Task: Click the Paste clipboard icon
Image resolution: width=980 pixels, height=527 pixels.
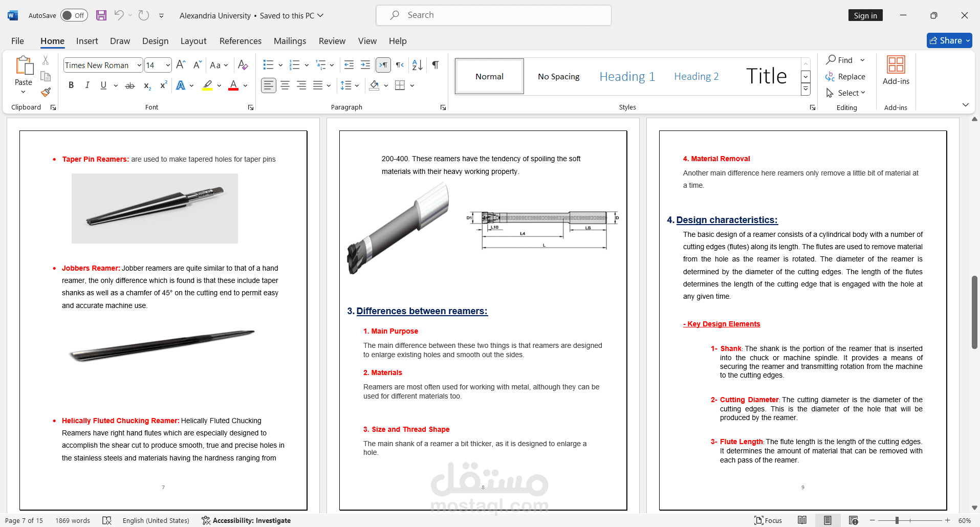Action: (24, 65)
